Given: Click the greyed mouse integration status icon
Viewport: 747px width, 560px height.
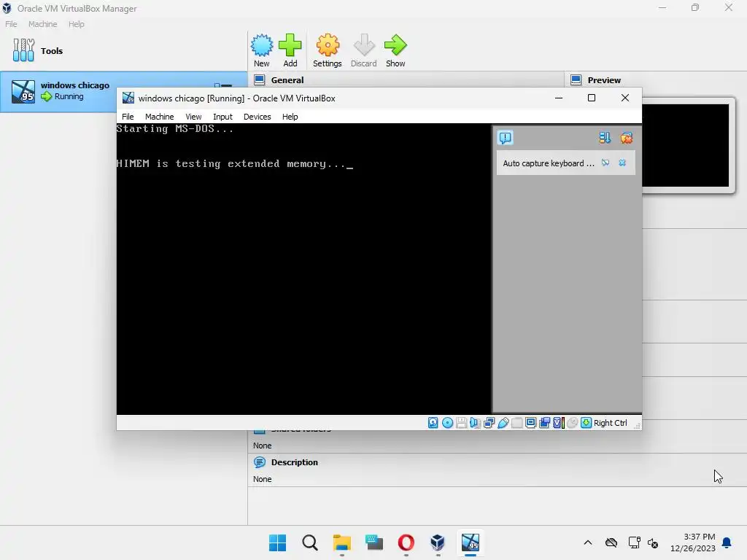Looking at the screenshot, I should tap(572, 423).
